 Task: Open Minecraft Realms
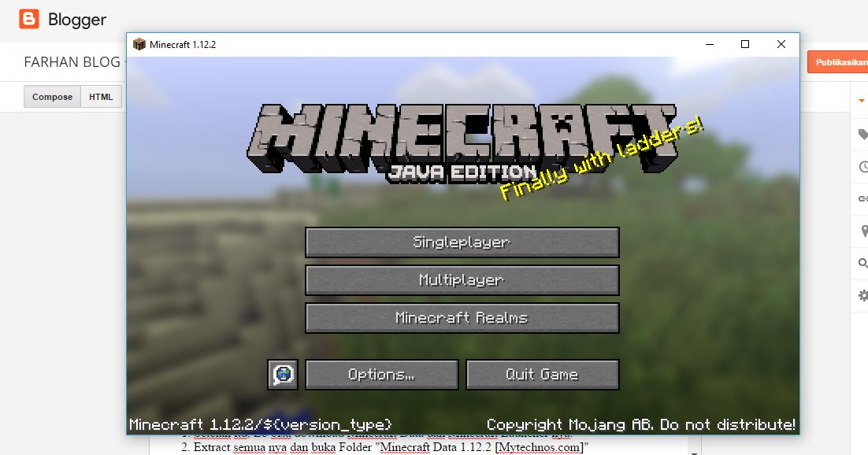[462, 318]
